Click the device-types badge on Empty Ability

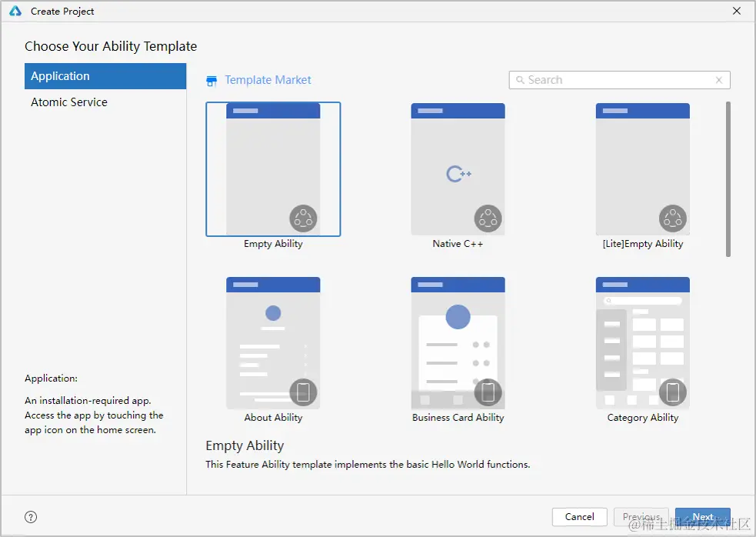[x=303, y=218]
